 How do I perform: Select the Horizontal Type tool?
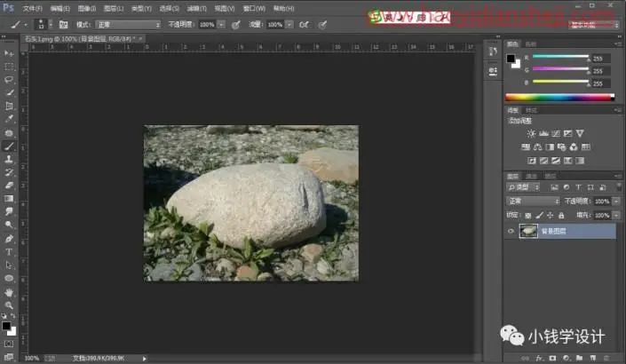click(9, 252)
